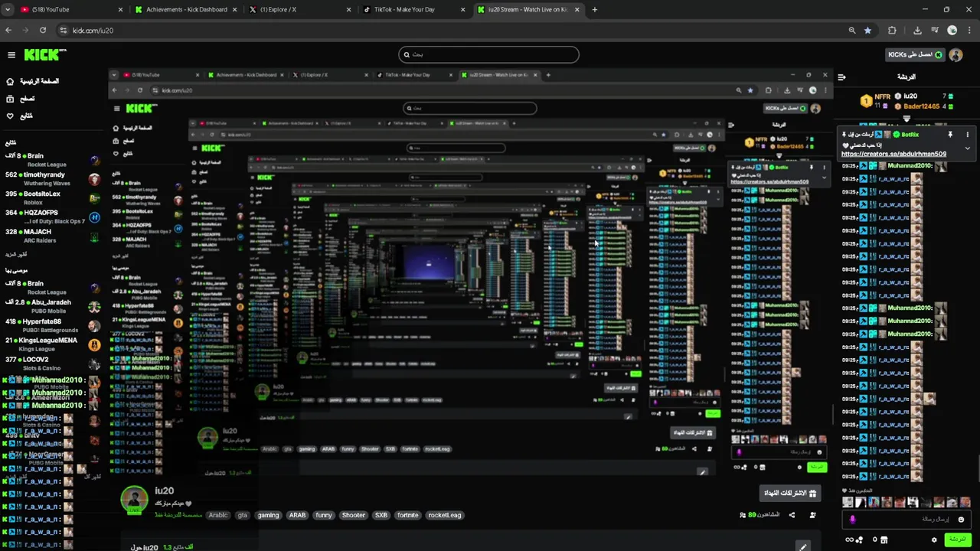This screenshot has height=551, width=980.
Task: Expand the gift leaderboard arrow
Action: (906, 119)
